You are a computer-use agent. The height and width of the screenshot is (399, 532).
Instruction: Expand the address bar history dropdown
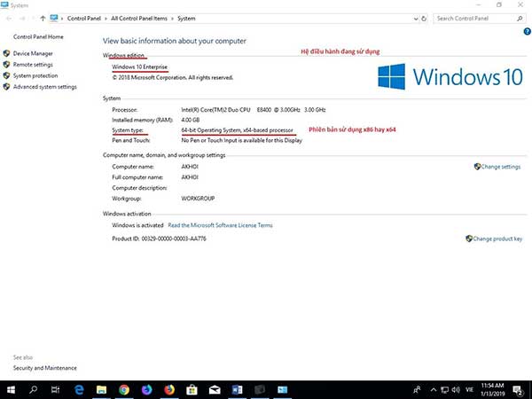click(416, 19)
